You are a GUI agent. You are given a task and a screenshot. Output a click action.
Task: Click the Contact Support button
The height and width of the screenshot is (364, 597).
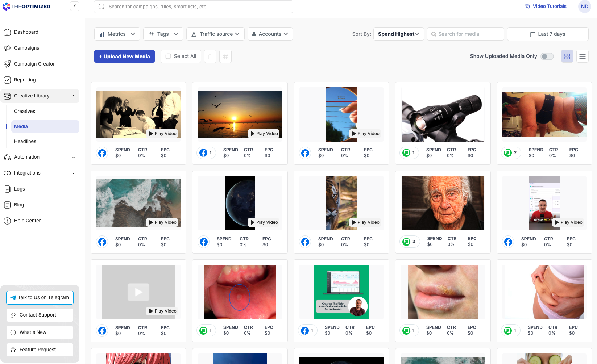(40, 315)
